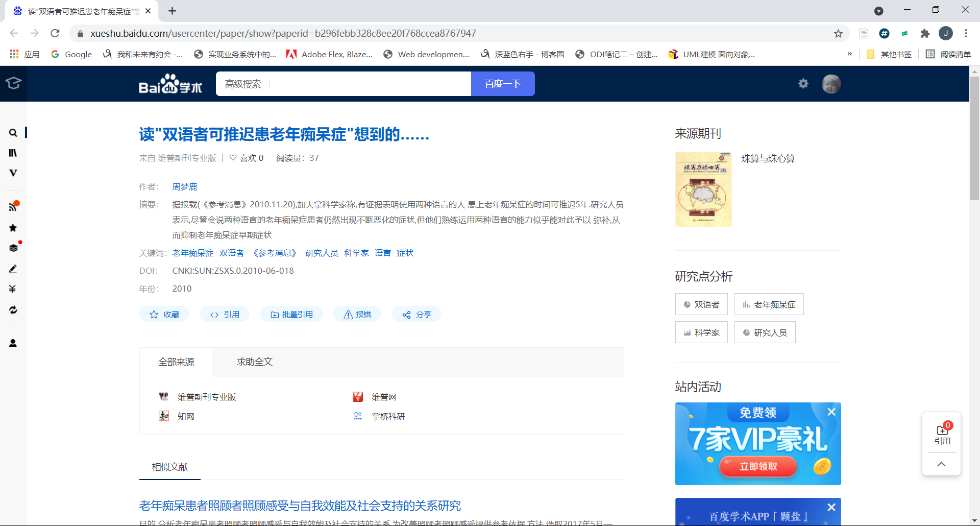
Task: Click the 老年痴呆症 research analysis tag
Action: click(x=769, y=304)
